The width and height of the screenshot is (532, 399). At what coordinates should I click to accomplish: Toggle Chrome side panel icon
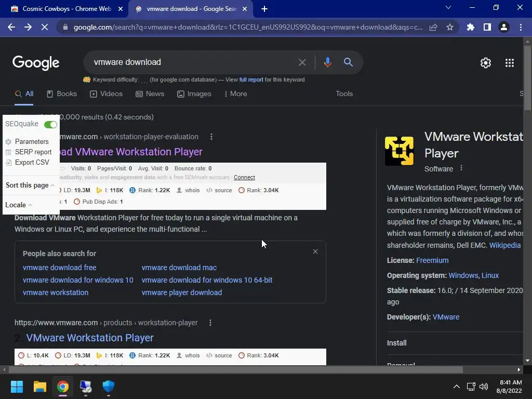pyautogui.click(x=487, y=27)
